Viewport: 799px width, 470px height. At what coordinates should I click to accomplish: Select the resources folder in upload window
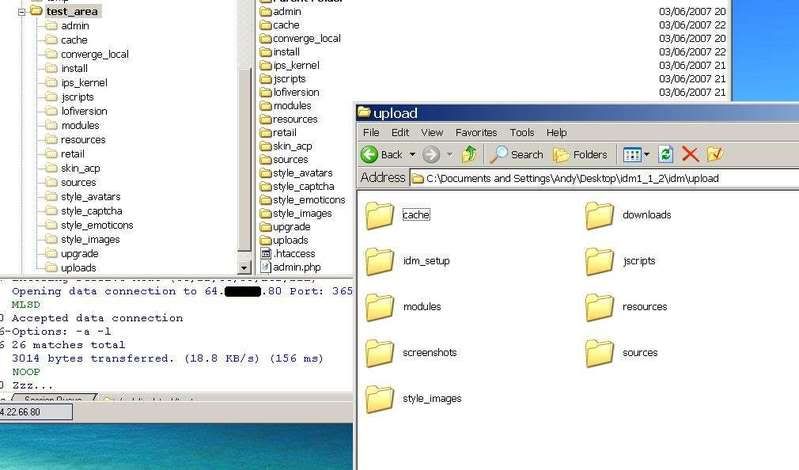pyautogui.click(x=626, y=306)
